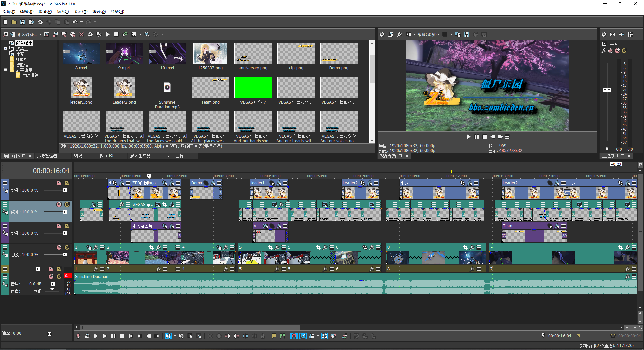Select the Selection edit tool

(x=190, y=336)
